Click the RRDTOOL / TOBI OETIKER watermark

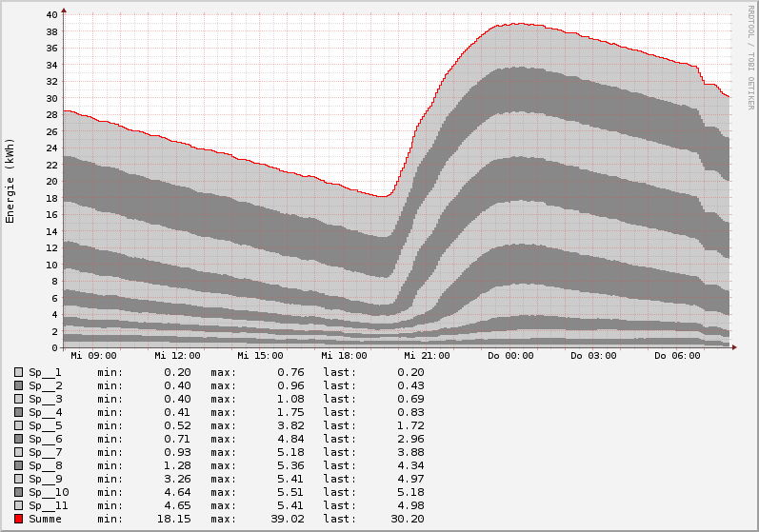pyautogui.click(x=751, y=57)
